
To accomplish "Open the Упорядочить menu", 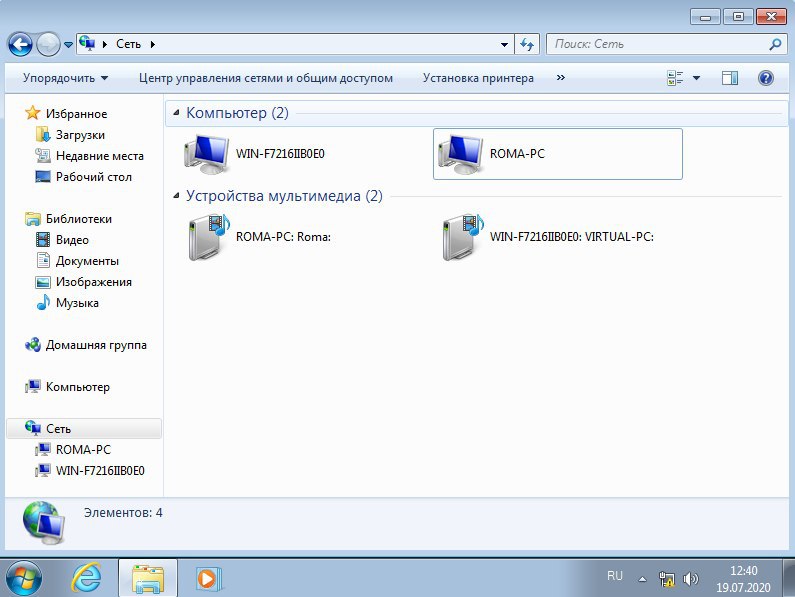I will point(65,78).
